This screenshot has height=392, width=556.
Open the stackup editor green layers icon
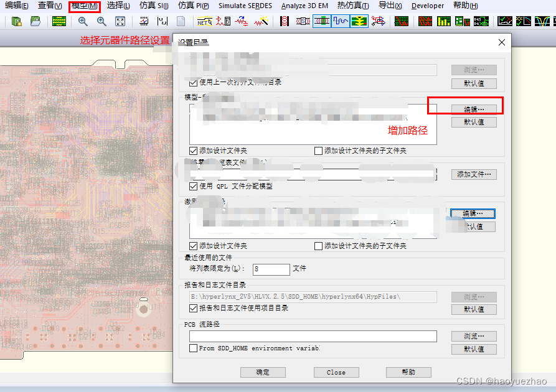(x=59, y=22)
